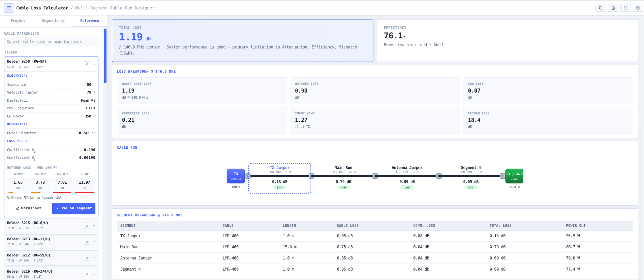The image size is (644, 280).
Task: Toggle favorite star on Belden 8212 (RG-59/U)
Action: click(87, 258)
